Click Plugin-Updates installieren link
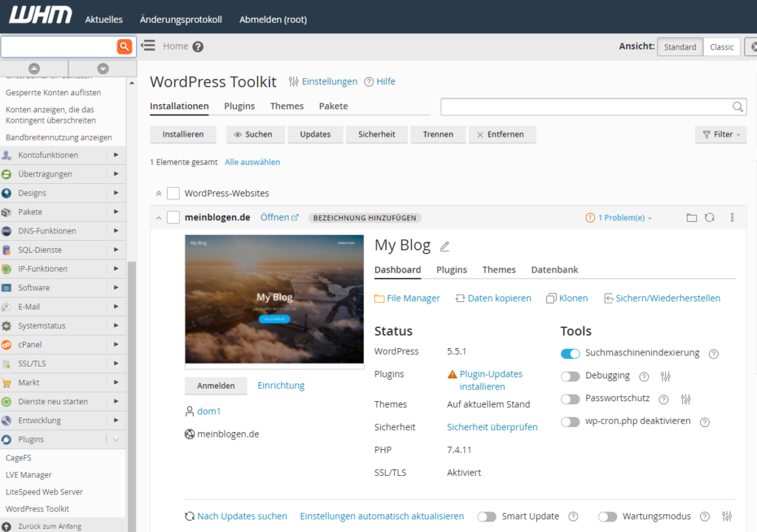The height and width of the screenshot is (532, 757). tap(491, 381)
